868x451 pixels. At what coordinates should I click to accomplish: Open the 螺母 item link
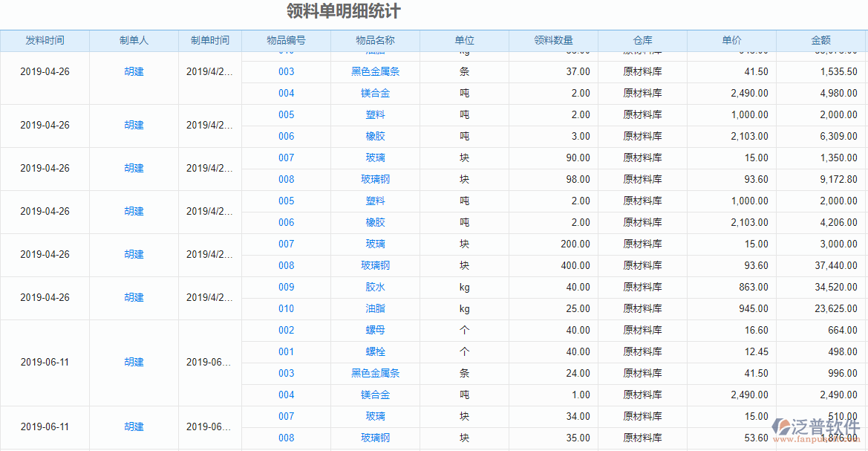click(375, 330)
